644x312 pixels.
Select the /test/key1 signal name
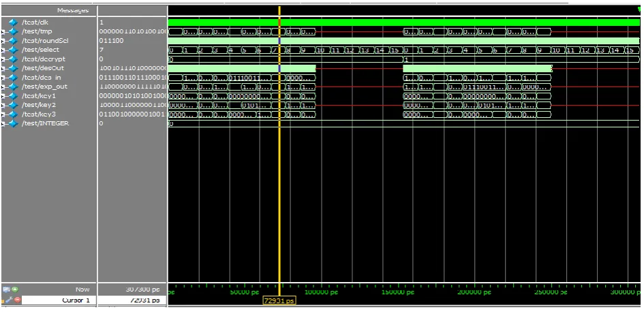click(39, 95)
